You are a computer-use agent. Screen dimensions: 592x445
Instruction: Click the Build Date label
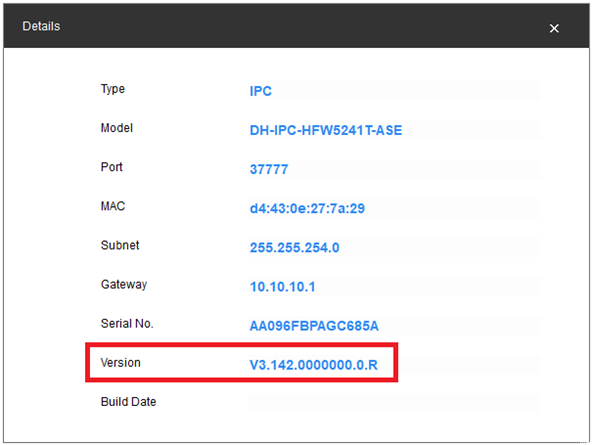coord(128,402)
